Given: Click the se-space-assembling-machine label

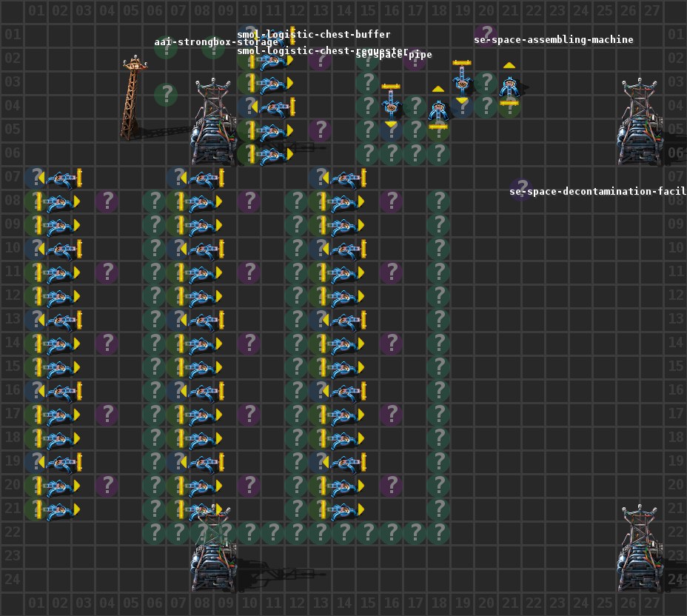Looking at the screenshot, I should pos(553,39).
